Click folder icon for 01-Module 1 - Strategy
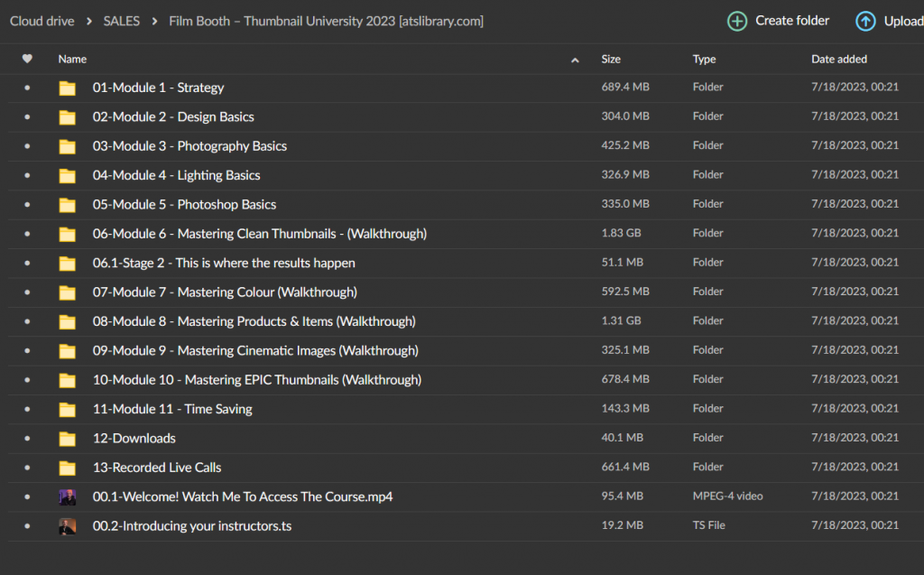Image resolution: width=924 pixels, height=575 pixels. click(x=68, y=88)
